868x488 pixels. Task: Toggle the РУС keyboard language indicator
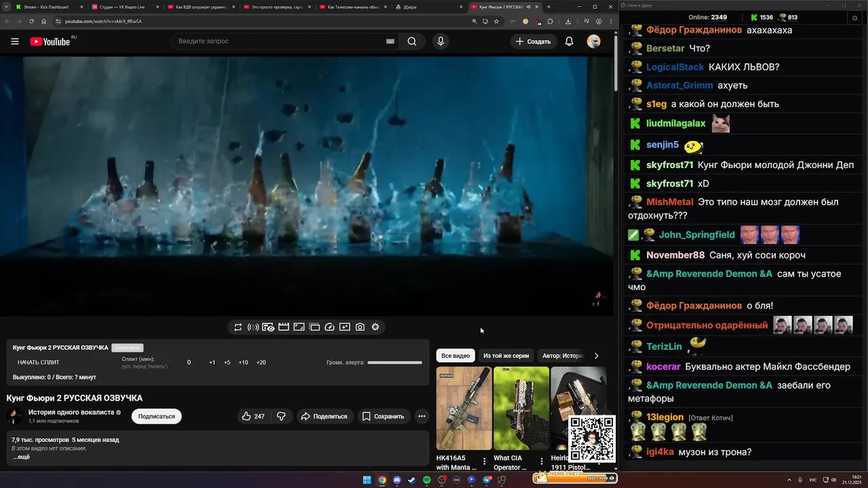click(x=814, y=480)
